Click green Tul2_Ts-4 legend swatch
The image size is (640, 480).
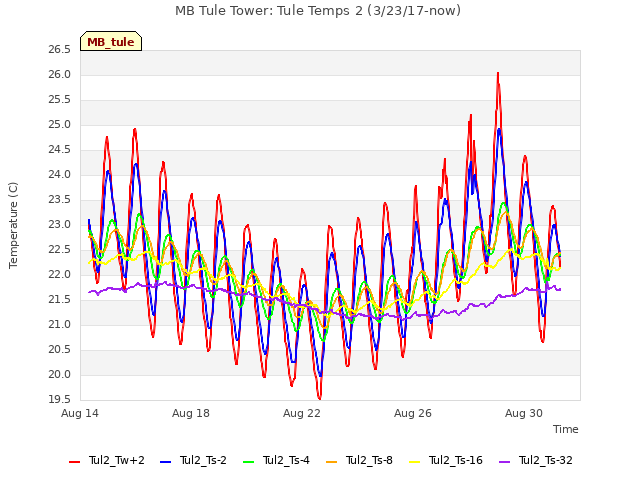[249, 462]
